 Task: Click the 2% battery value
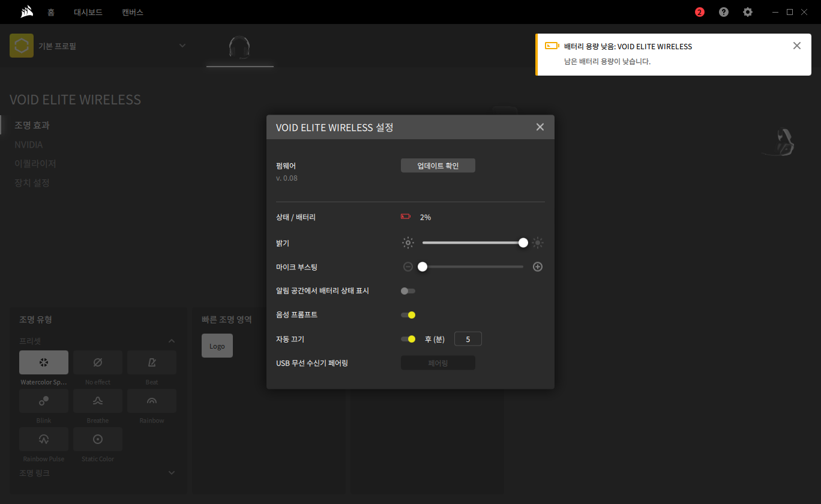pyautogui.click(x=426, y=217)
